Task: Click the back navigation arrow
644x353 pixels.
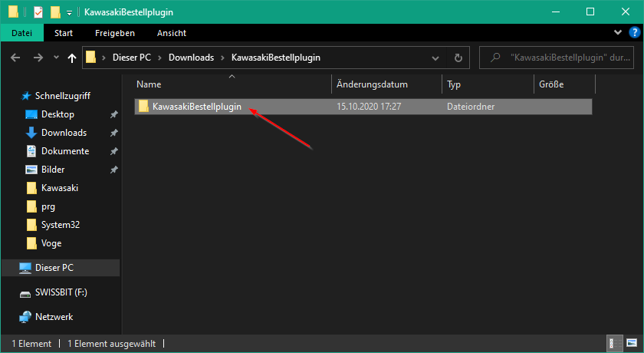Action: pyautogui.click(x=15, y=58)
